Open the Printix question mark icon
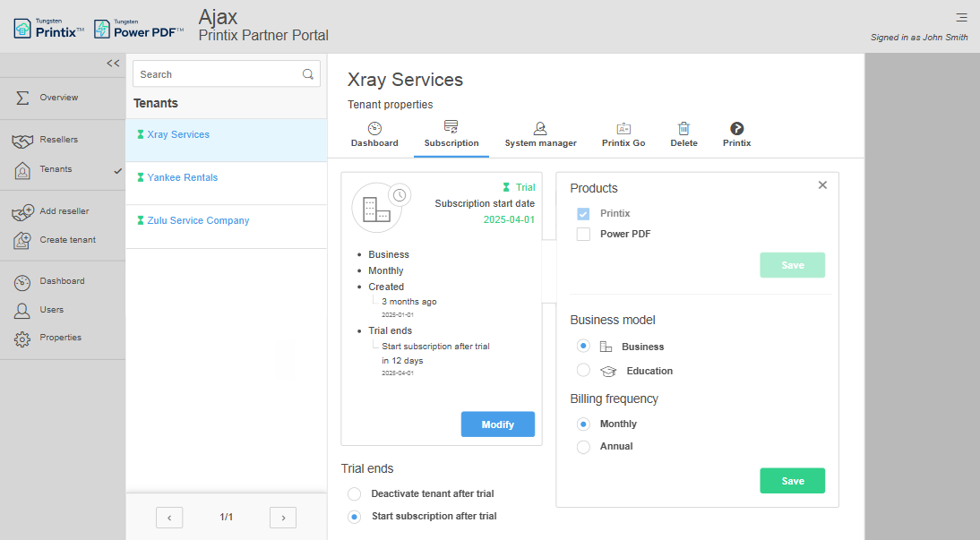 (x=736, y=129)
